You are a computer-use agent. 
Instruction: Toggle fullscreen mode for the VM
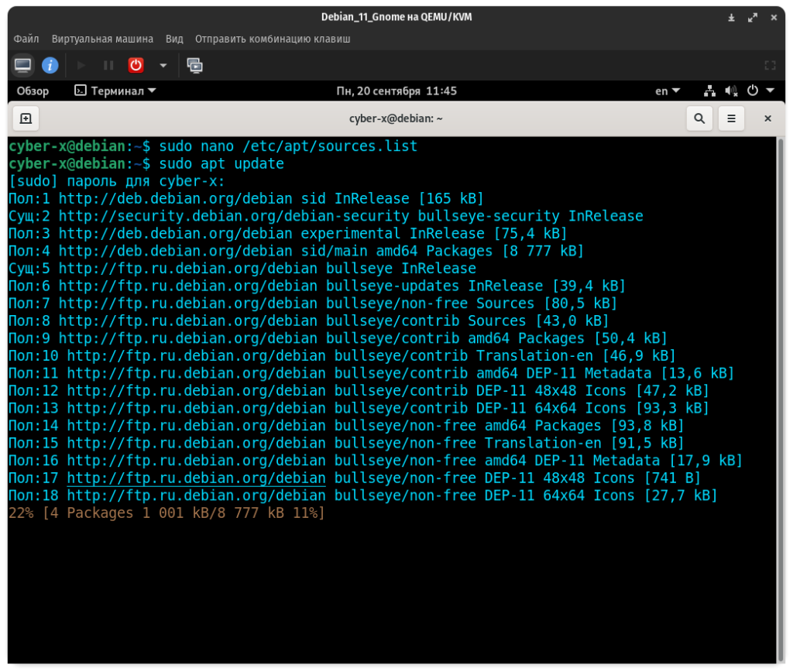point(770,66)
